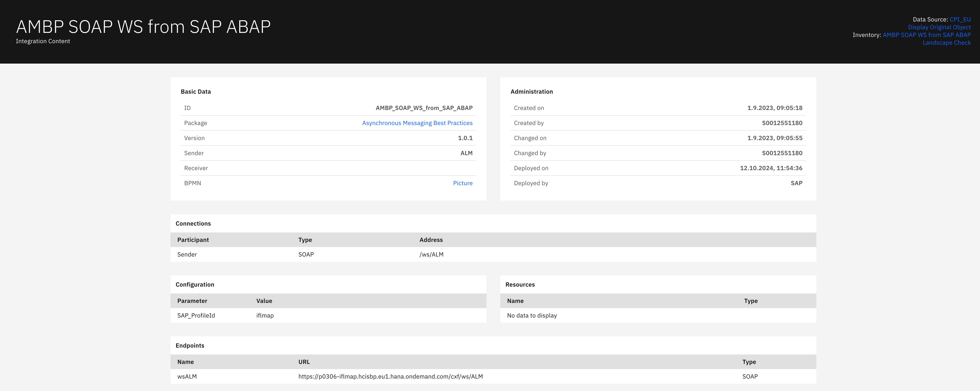
Task: Click the Administration section heading
Action: [x=531, y=92]
